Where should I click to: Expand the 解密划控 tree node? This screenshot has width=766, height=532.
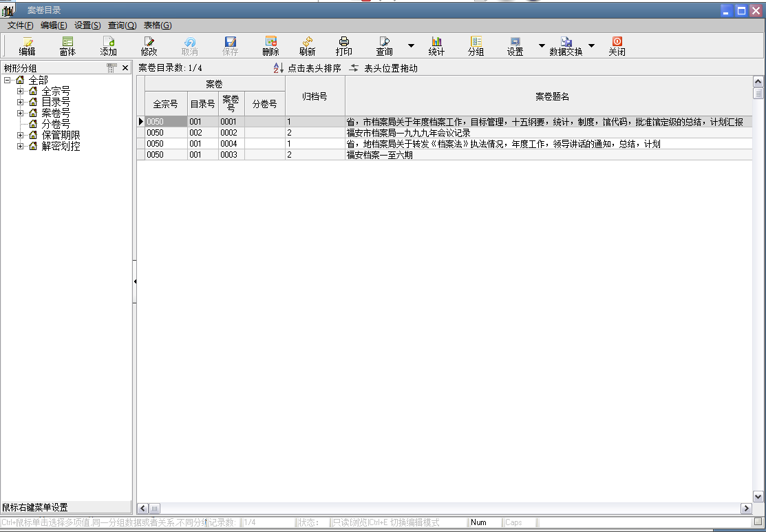[x=20, y=146]
